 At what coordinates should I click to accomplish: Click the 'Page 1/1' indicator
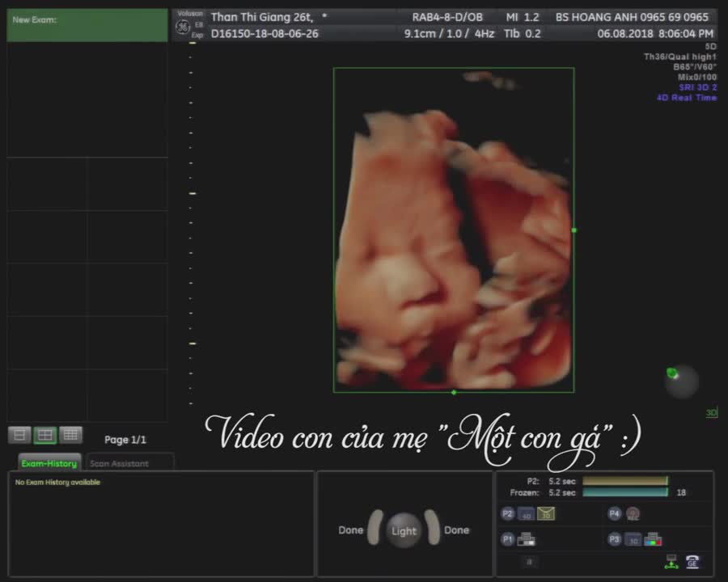pos(125,440)
